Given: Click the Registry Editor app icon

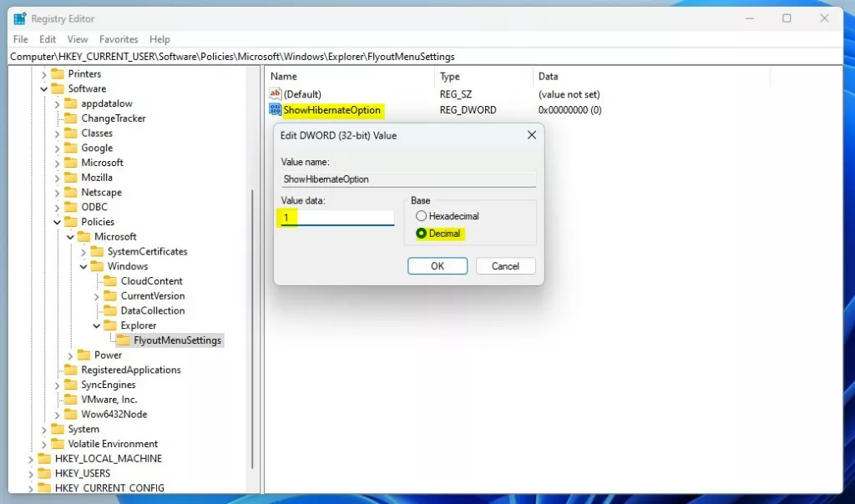Looking at the screenshot, I should pos(20,18).
